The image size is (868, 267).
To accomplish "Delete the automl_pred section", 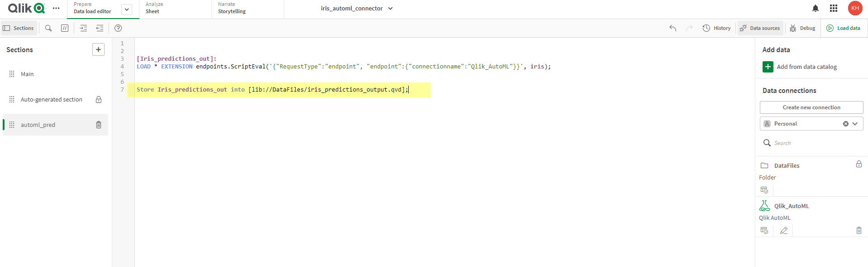I will tap(99, 125).
